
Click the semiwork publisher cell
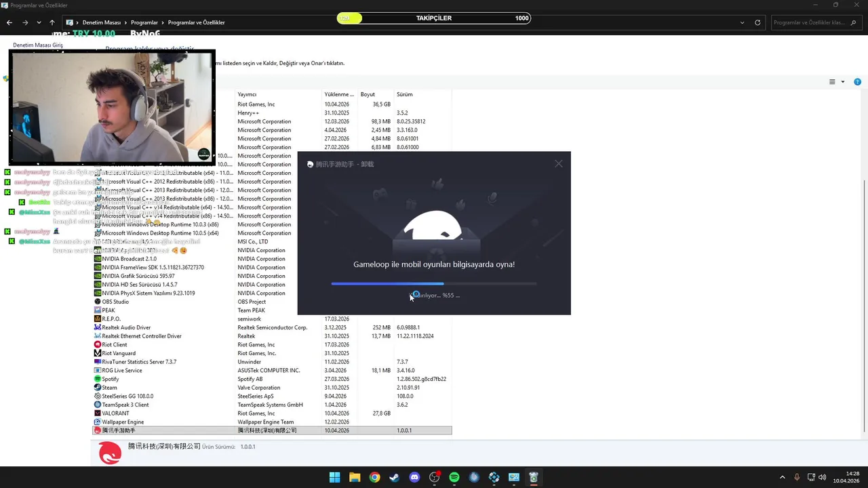pyautogui.click(x=250, y=319)
